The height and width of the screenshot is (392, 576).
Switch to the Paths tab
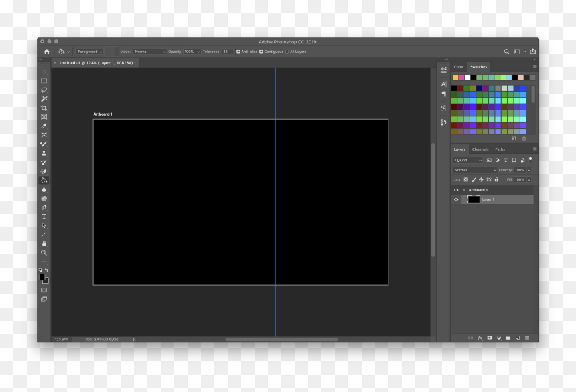pyautogui.click(x=500, y=149)
